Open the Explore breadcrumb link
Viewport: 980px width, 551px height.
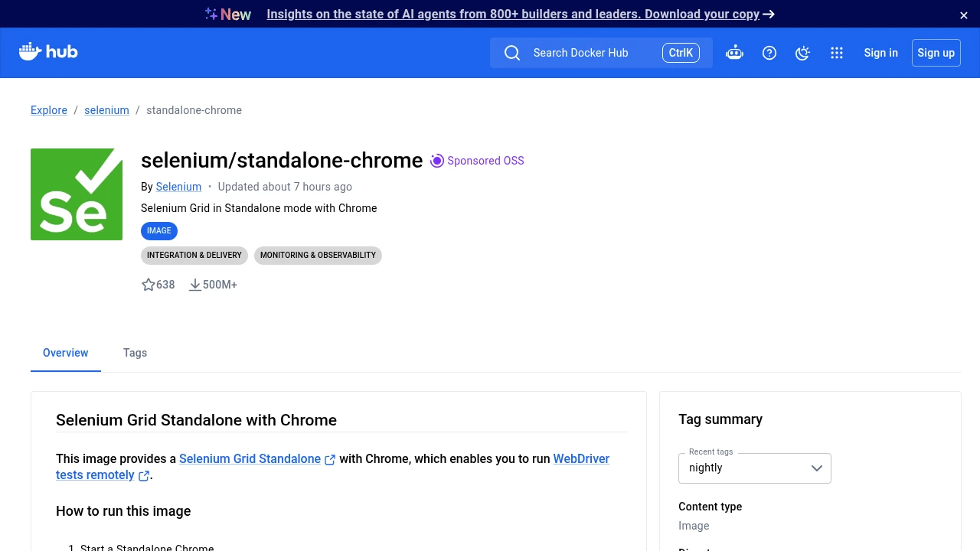(49, 110)
